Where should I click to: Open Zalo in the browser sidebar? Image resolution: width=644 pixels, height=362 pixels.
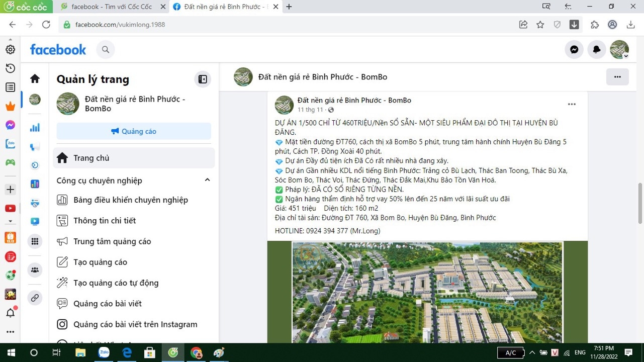click(x=10, y=144)
